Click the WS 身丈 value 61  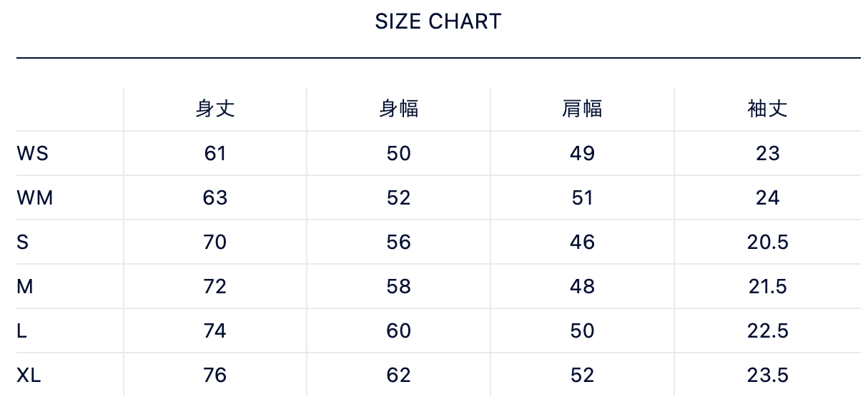pyautogui.click(x=215, y=154)
